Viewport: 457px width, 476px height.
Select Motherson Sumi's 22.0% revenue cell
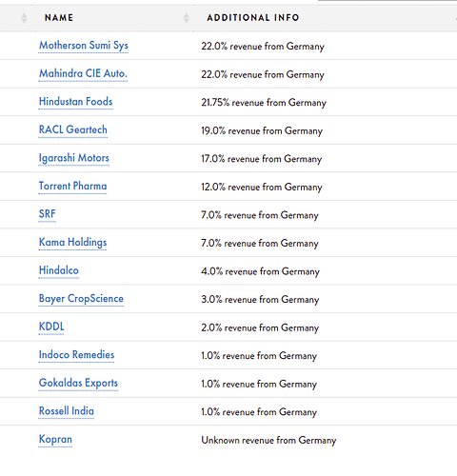tap(263, 47)
